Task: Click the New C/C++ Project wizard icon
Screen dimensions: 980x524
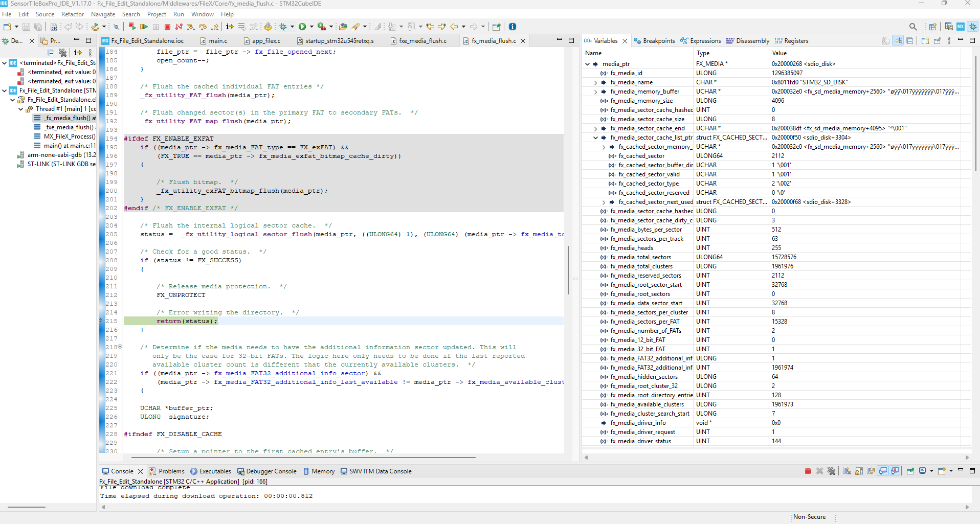Action: click(x=9, y=27)
